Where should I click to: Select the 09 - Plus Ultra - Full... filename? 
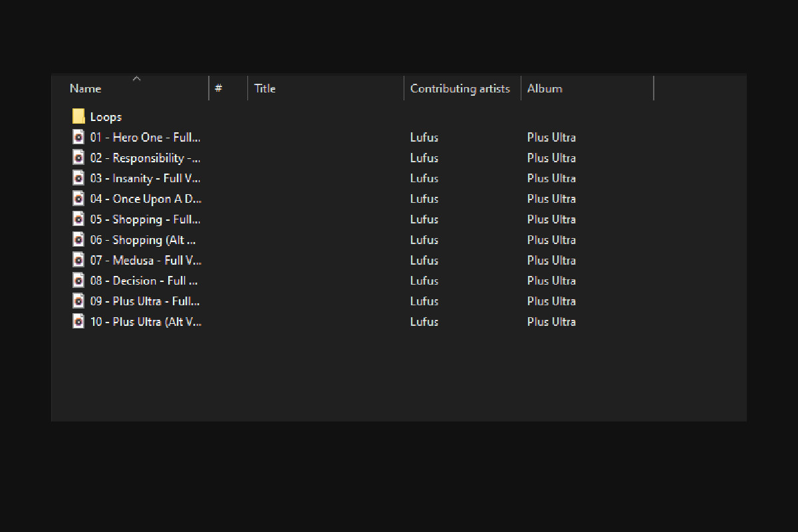tap(145, 301)
